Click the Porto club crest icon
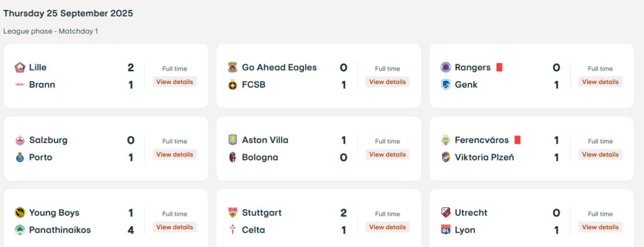 coord(19,158)
